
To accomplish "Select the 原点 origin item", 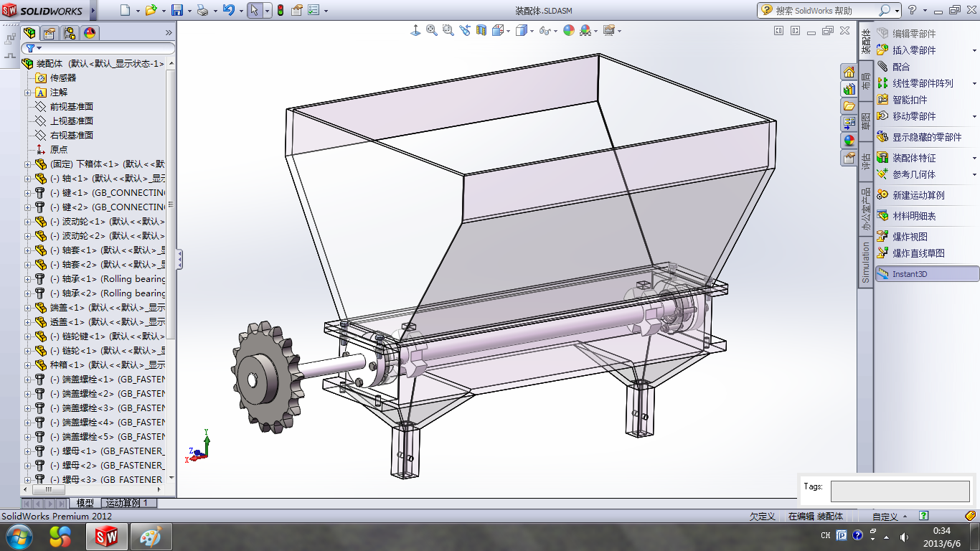I will 59,150.
